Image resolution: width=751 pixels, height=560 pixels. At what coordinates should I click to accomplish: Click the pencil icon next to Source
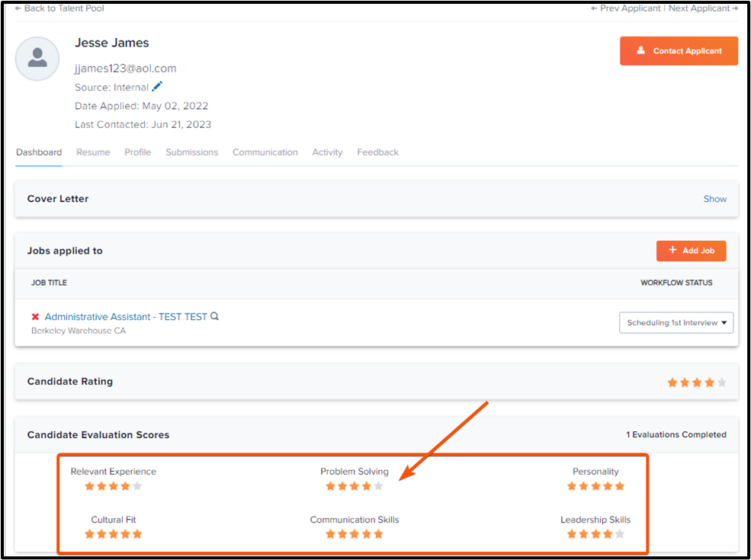[x=158, y=87]
